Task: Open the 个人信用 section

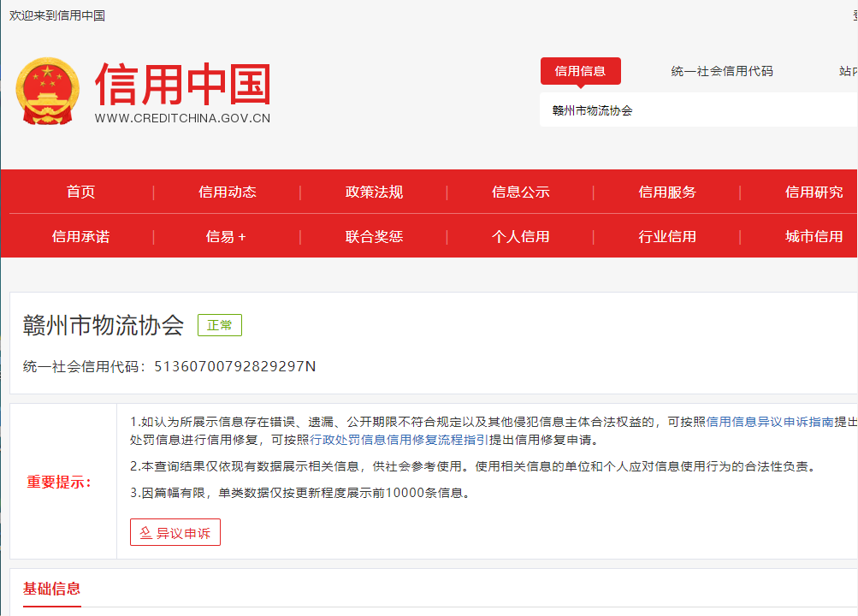Action: pos(520,236)
